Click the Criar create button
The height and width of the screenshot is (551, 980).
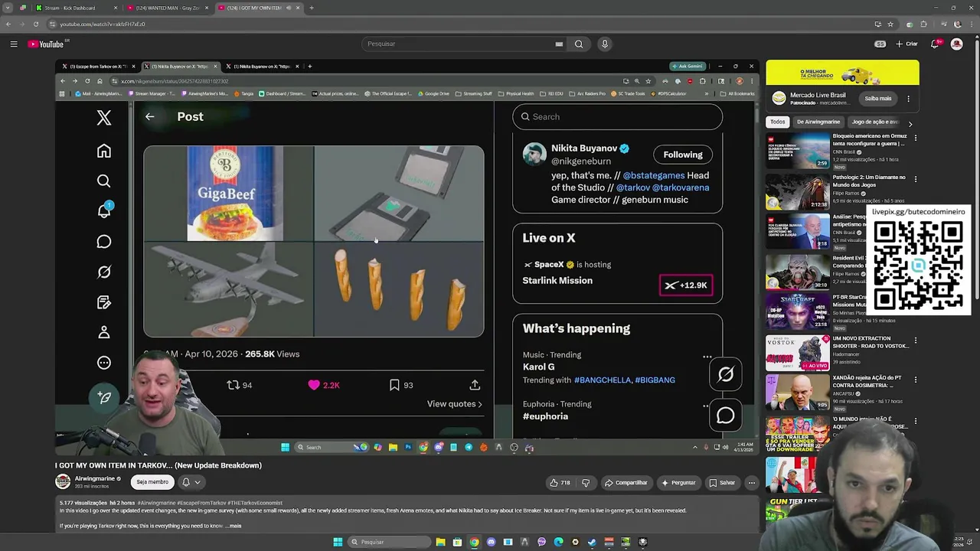tap(907, 44)
